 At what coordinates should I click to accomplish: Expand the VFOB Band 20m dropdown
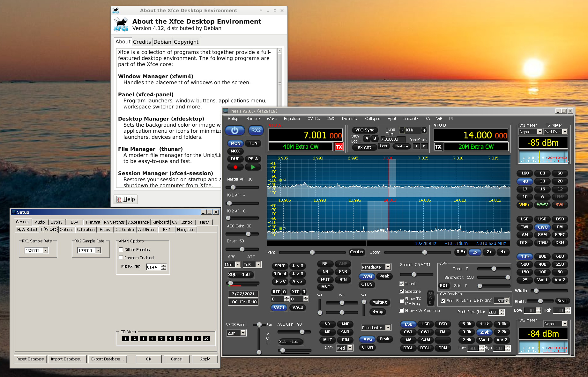coord(243,333)
